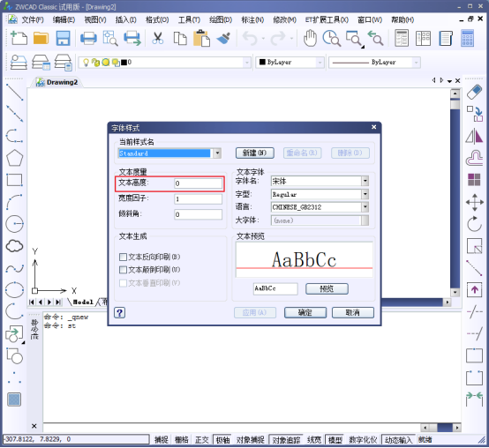Expand the 语言 CHINESE_GB2312 dropdown
Image resolution: width=489 pixels, height=448 pixels.
click(365, 207)
